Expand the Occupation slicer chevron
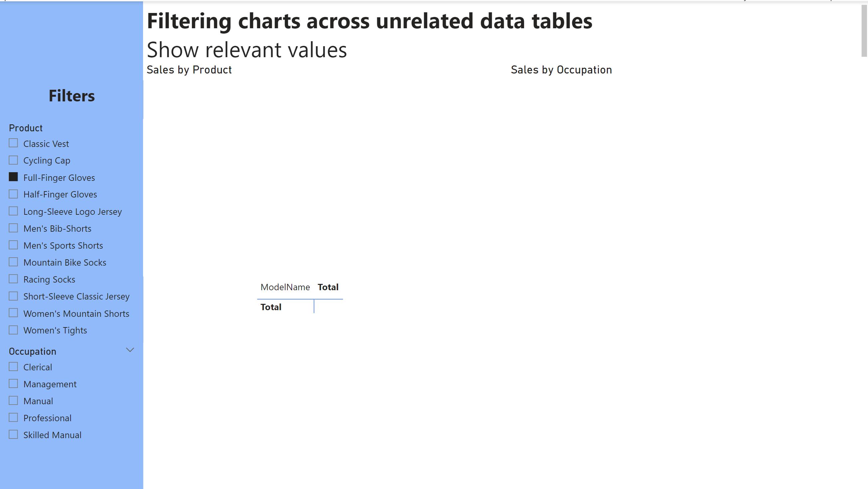 click(130, 350)
